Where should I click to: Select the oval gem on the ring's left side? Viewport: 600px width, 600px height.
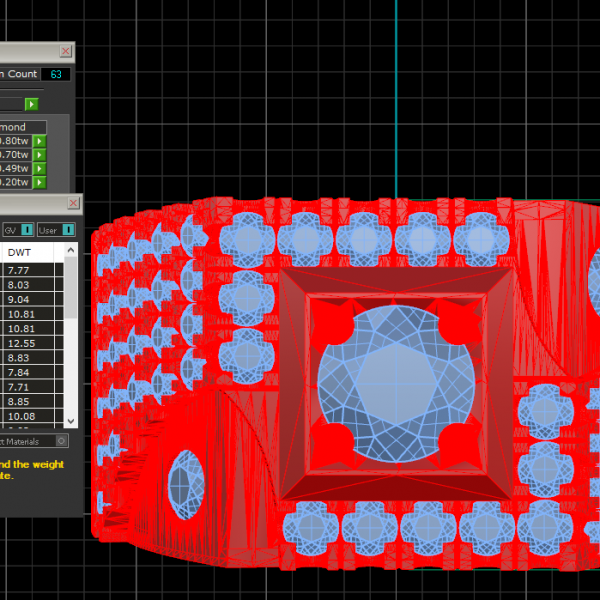[x=184, y=485]
